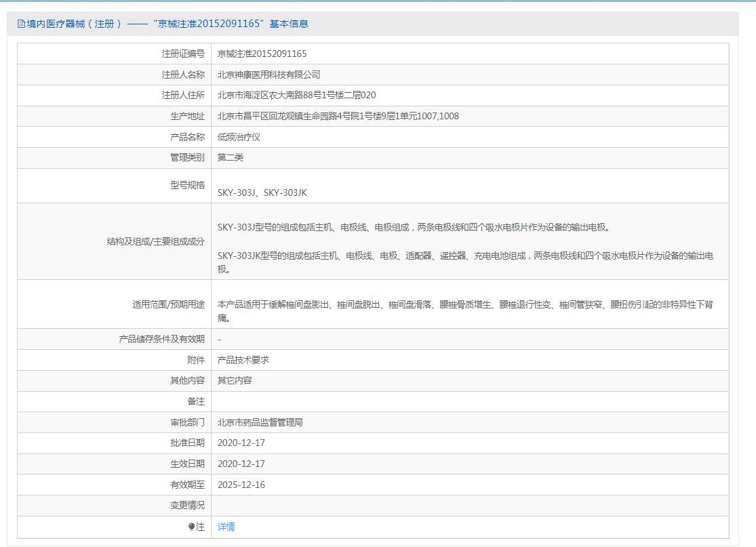This screenshot has width=756, height=547.
Task: Click the SKY-303J型号 composition description line
Action: point(408,227)
